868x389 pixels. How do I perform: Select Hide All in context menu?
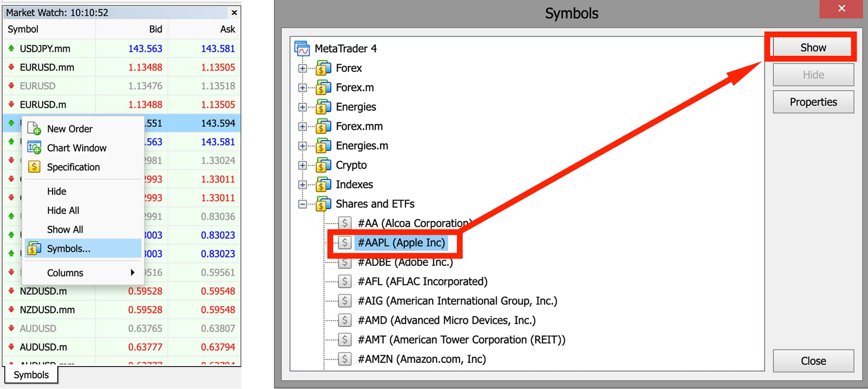tap(63, 210)
